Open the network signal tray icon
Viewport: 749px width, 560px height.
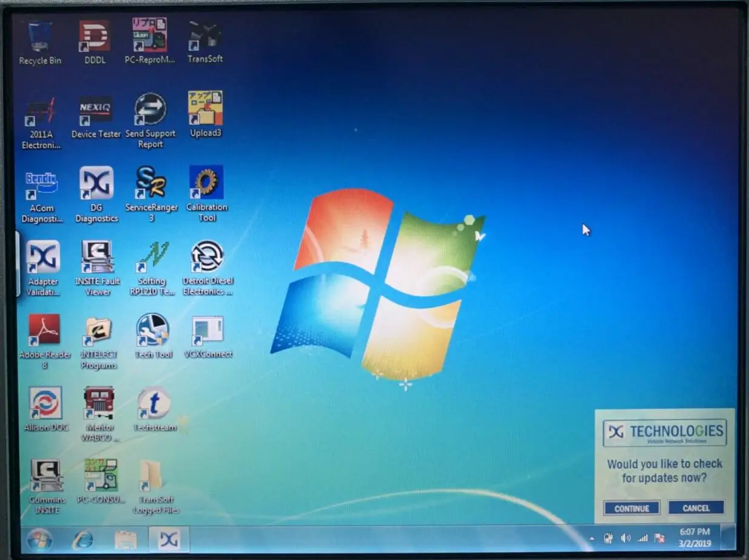click(642, 538)
